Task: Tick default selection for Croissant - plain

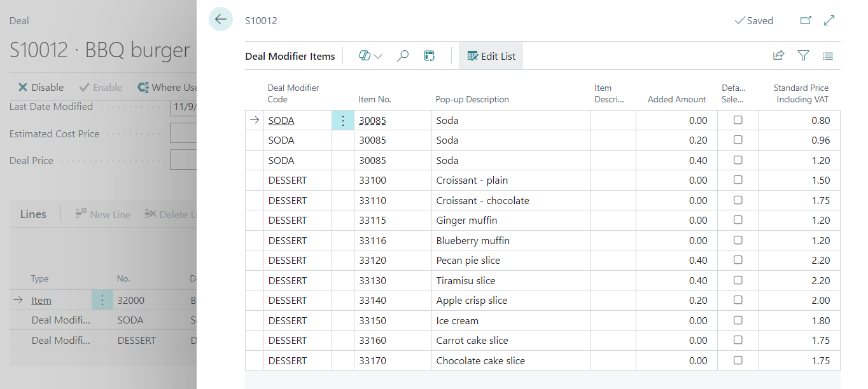Action: pyautogui.click(x=738, y=181)
